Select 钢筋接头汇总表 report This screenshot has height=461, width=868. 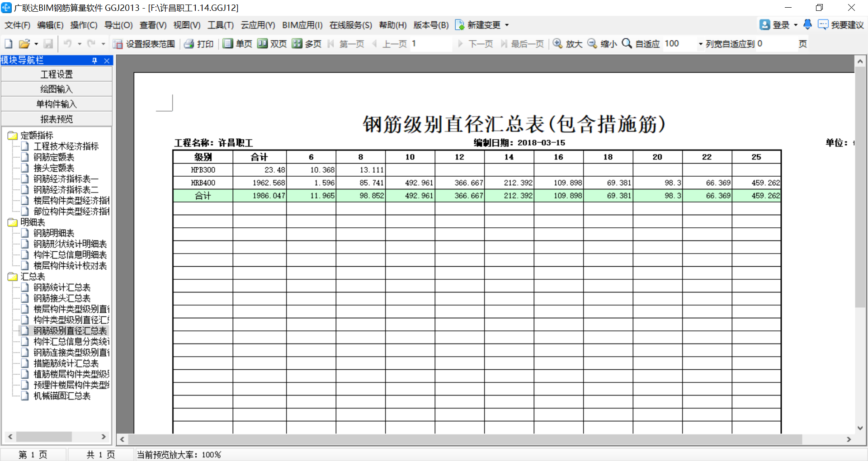tap(62, 298)
